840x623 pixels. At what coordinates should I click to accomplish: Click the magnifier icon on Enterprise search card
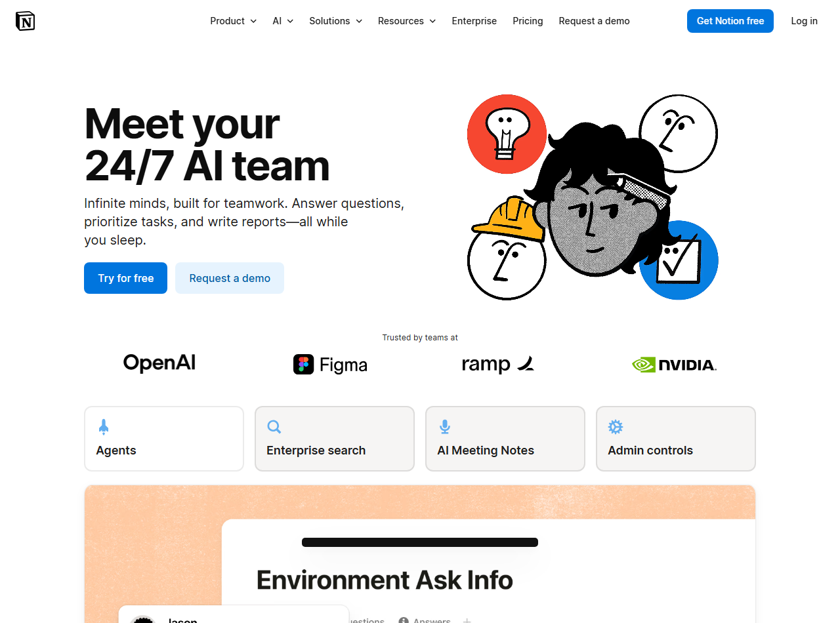coord(274,427)
